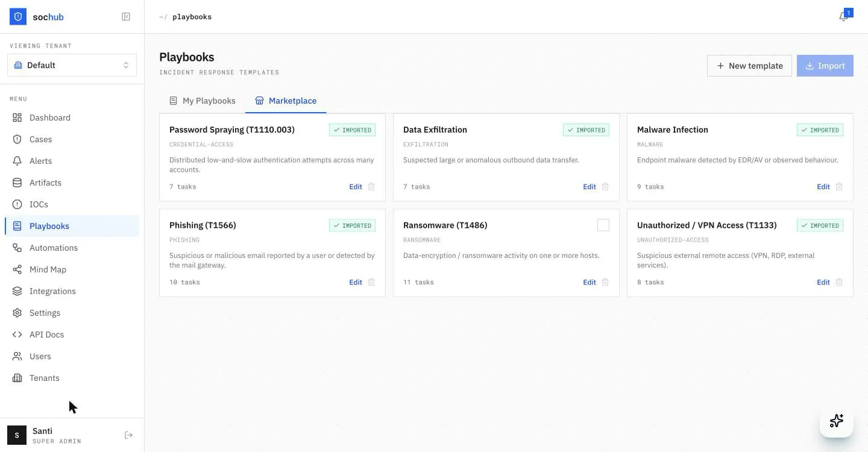Delete the Malware Infection playbook trash icon
The width and height of the screenshot is (868, 452).
point(839,187)
